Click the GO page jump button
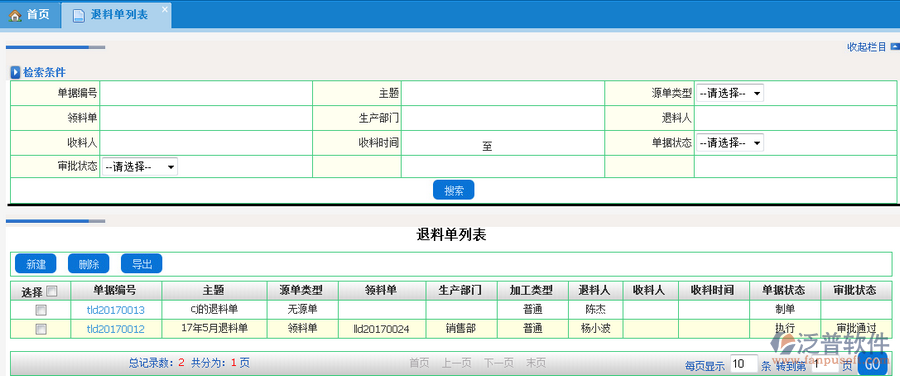This screenshot has height=376, width=900. 872,364
